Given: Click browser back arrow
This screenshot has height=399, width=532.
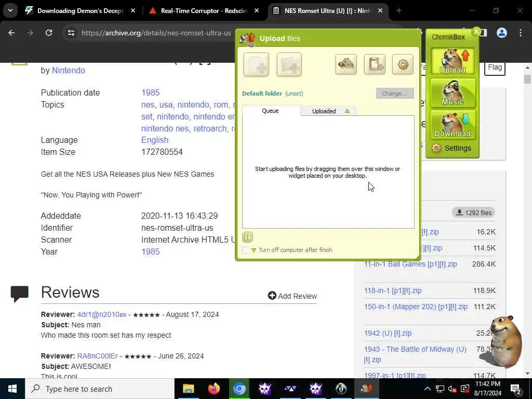Looking at the screenshot, I should point(11,33).
